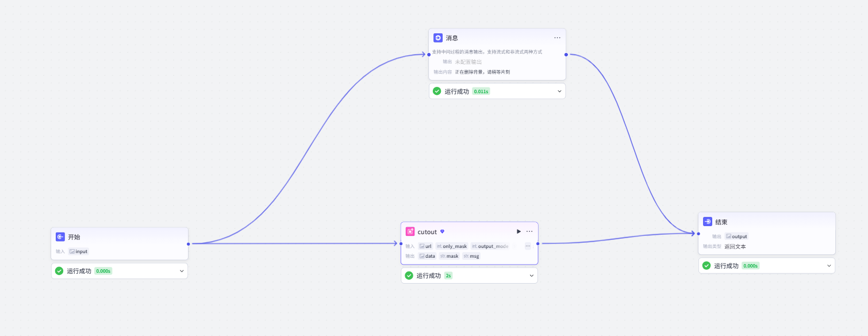Viewport: 868px width, 336px height.
Task: Click the pink cutout node icon
Action: tap(410, 231)
